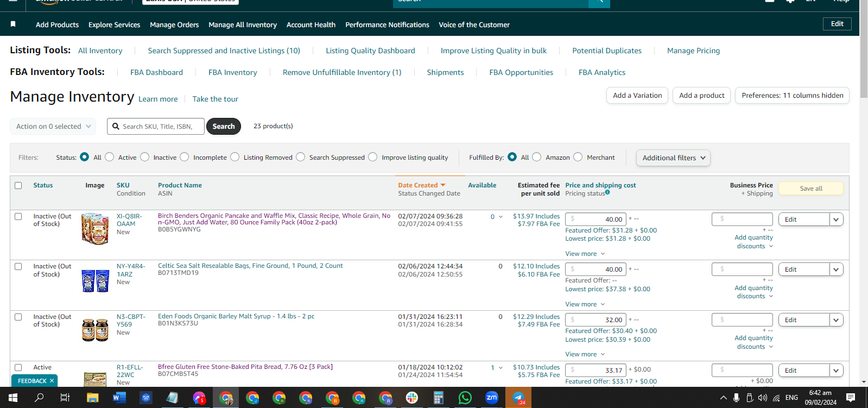Open the Celtic Sea Salt product thumbnail
The height and width of the screenshot is (408, 868).
pyautogui.click(x=95, y=281)
